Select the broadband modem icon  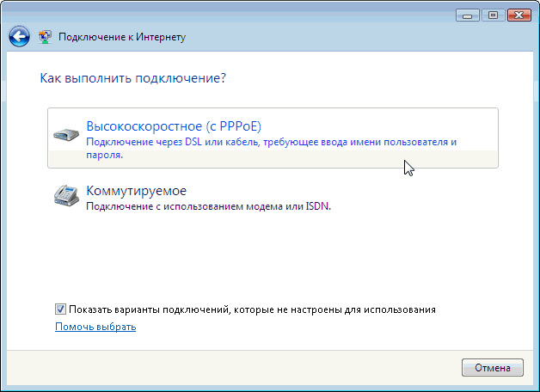(x=66, y=135)
